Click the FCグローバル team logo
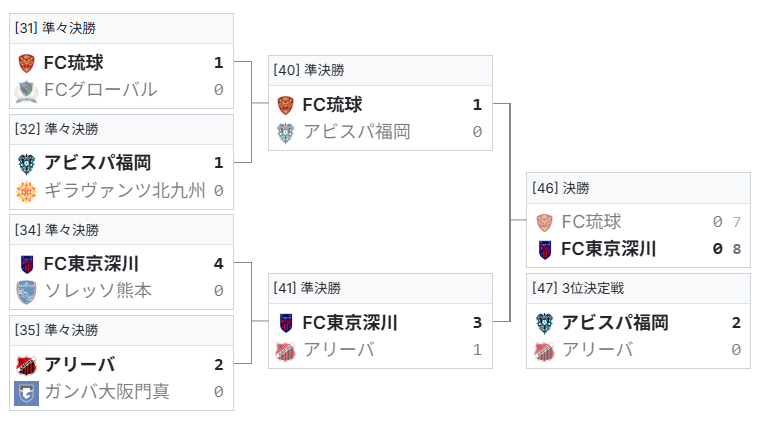Screen dimensions: 760x427 tap(26, 90)
